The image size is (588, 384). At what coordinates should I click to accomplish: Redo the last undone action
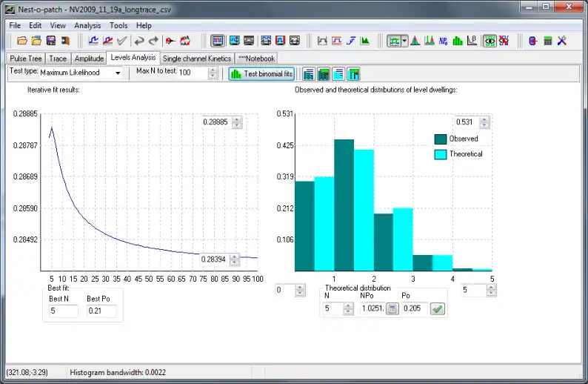(154, 41)
